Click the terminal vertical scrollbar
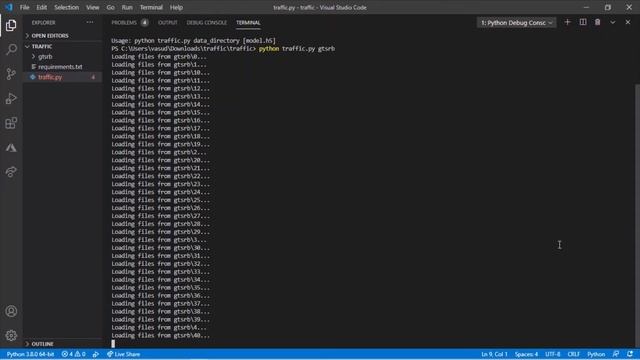The image size is (640, 360). 637,215
